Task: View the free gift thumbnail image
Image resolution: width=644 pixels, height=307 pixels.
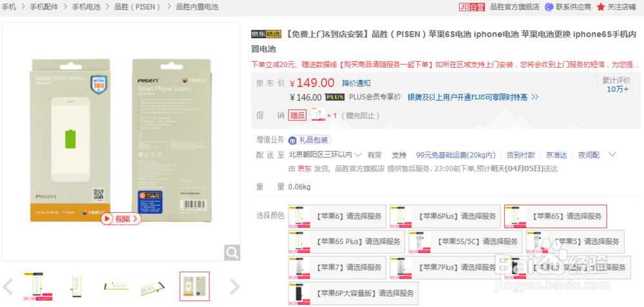Action: [318, 114]
